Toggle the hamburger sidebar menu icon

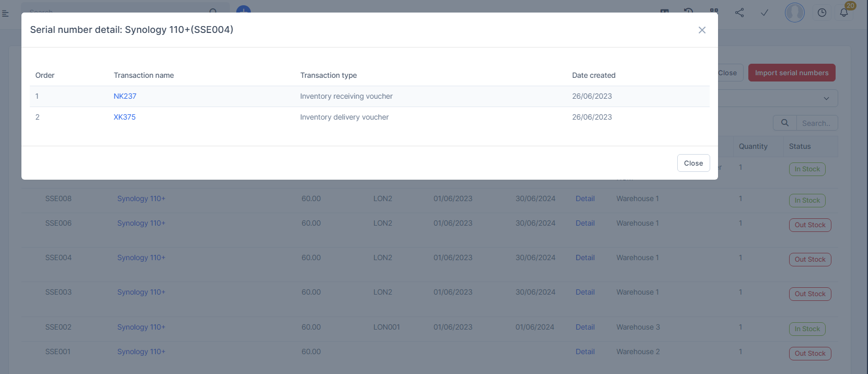coord(6,13)
